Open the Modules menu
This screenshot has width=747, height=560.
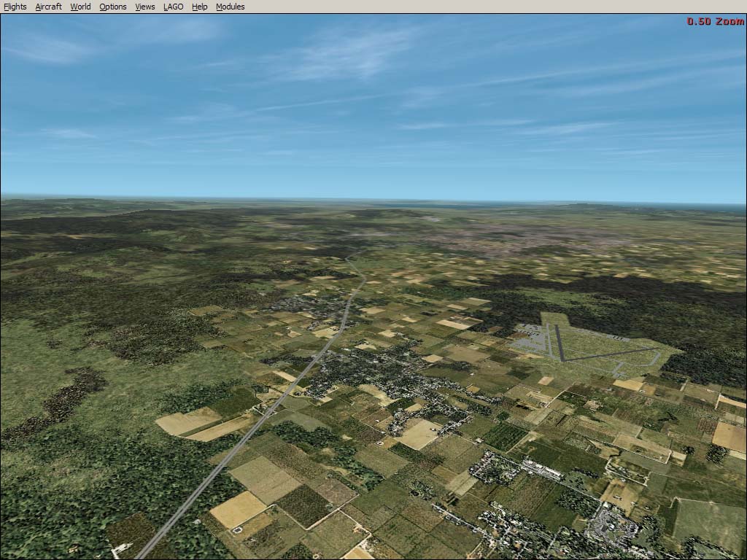[230, 7]
